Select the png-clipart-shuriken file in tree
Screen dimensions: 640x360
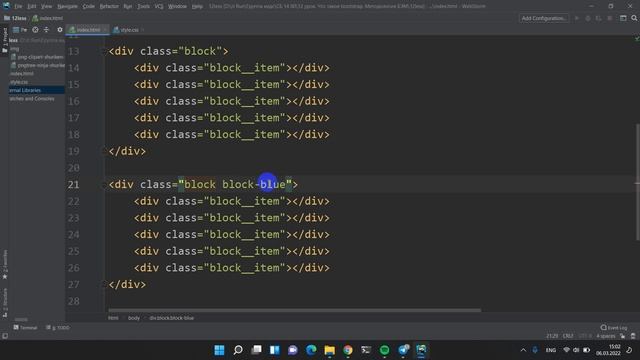38,57
